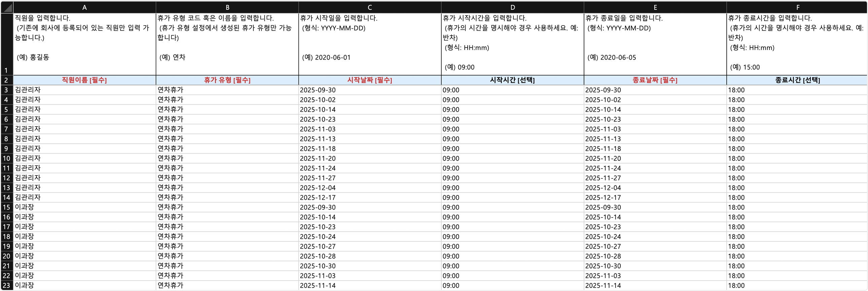Click the 직원이름 [필수] header cell
This screenshot has height=291, width=868.
(x=84, y=80)
